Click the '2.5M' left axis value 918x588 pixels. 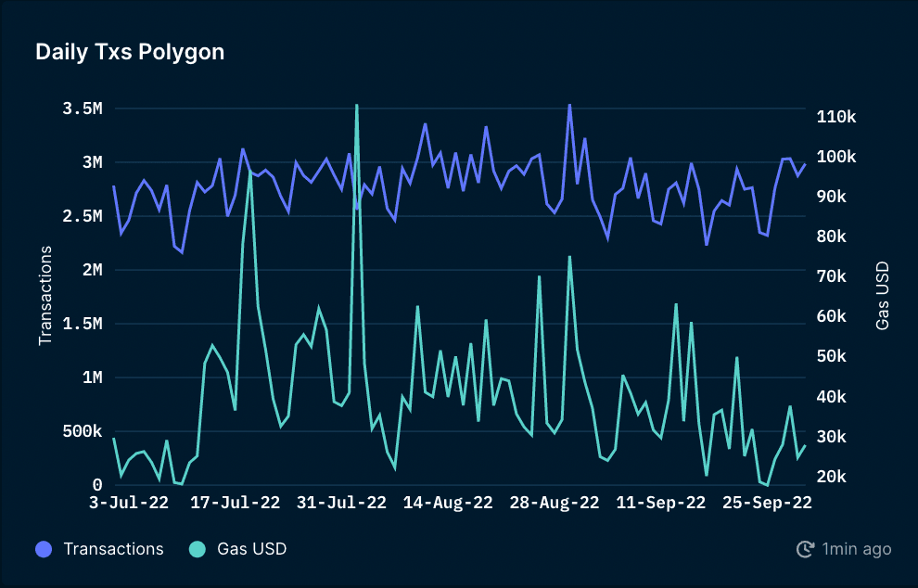(83, 216)
